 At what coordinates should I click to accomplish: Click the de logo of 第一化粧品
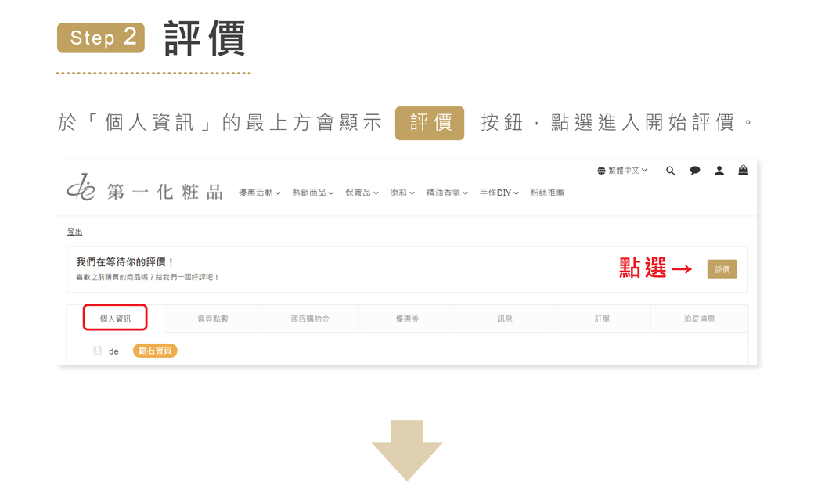coord(81,187)
